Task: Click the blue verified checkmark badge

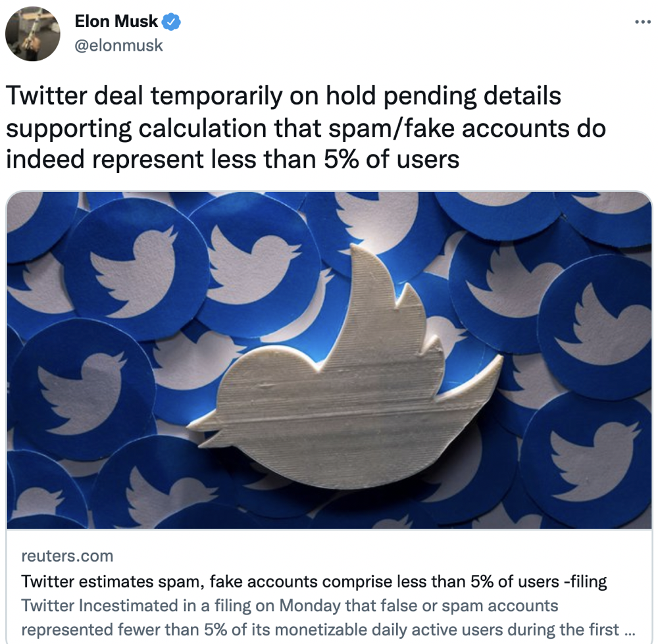Action: pos(171,22)
